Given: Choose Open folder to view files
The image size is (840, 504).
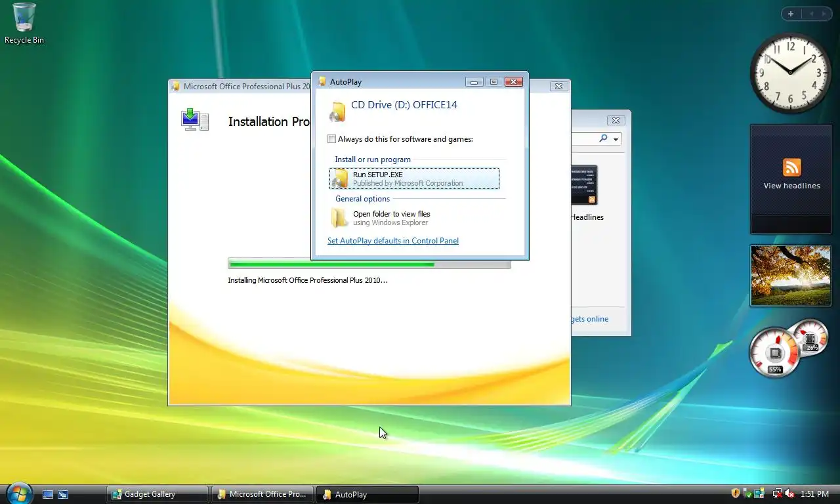Looking at the screenshot, I should pyautogui.click(x=414, y=218).
